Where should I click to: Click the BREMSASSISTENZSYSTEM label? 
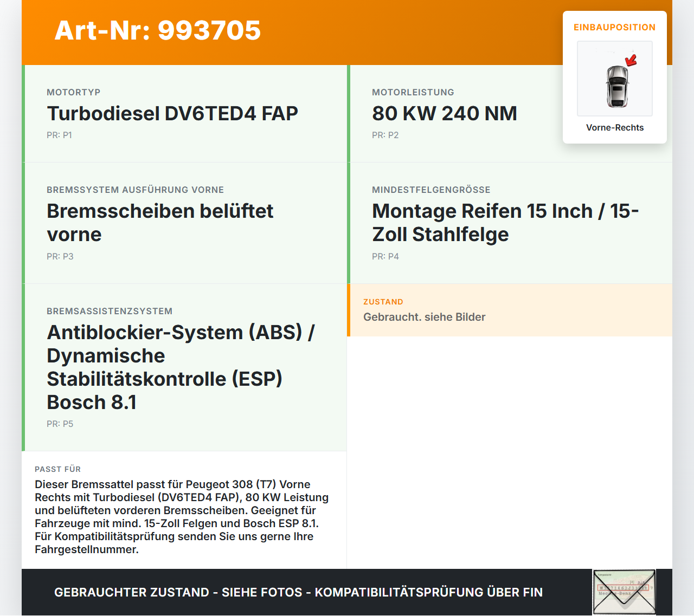click(x=110, y=311)
